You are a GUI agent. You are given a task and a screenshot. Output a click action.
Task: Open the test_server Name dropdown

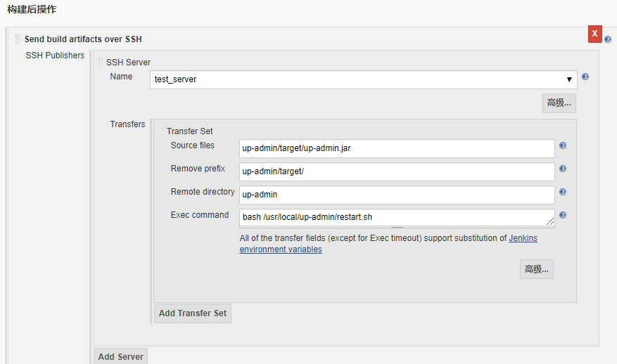coord(364,79)
